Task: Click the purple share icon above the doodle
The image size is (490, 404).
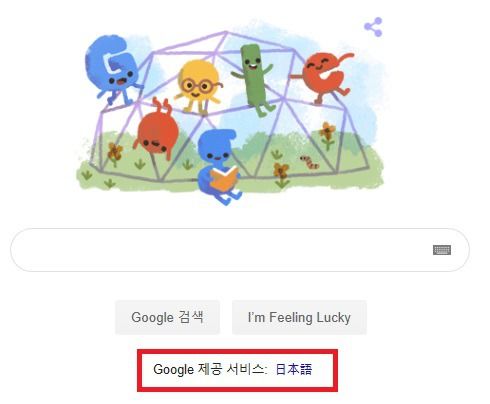Action: click(374, 27)
